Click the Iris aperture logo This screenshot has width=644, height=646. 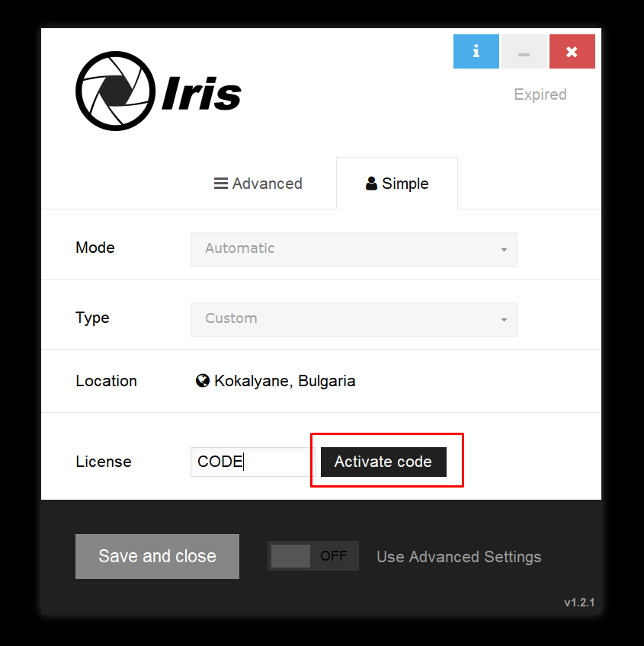coord(115,91)
